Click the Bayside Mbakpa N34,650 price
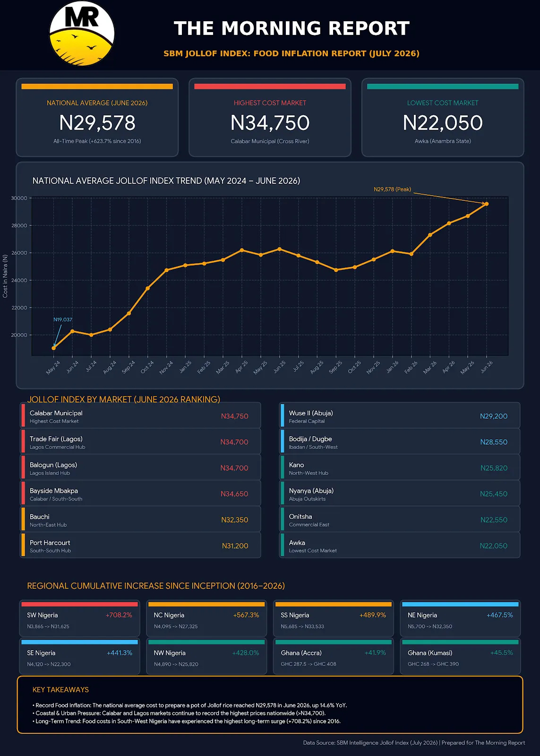The width and height of the screenshot is (540, 756). (x=234, y=494)
